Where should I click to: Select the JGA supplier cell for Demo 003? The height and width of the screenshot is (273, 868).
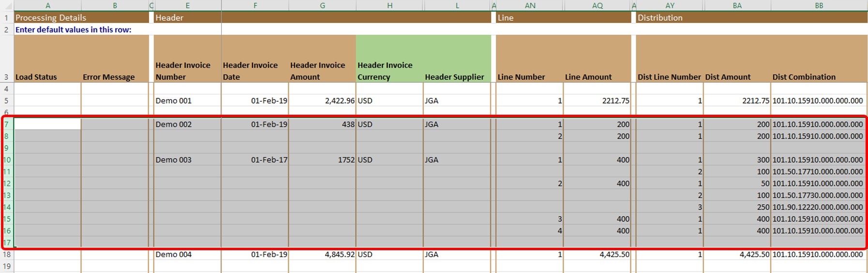coord(457,160)
